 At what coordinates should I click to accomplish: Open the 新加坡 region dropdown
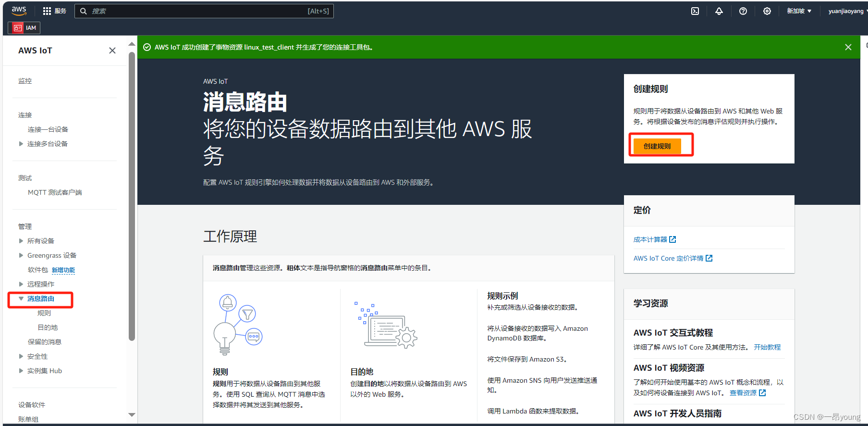[x=799, y=11]
